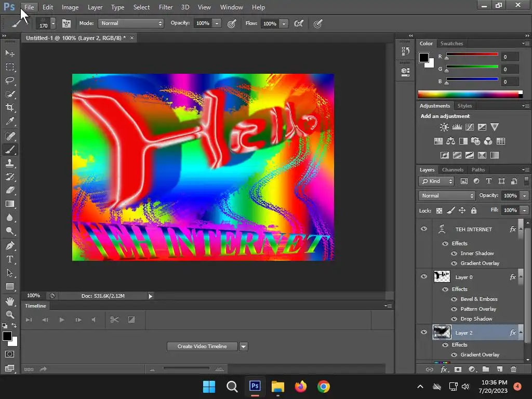The height and width of the screenshot is (399, 532).
Task: Open File Explorer from the taskbar
Action: point(277,387)
